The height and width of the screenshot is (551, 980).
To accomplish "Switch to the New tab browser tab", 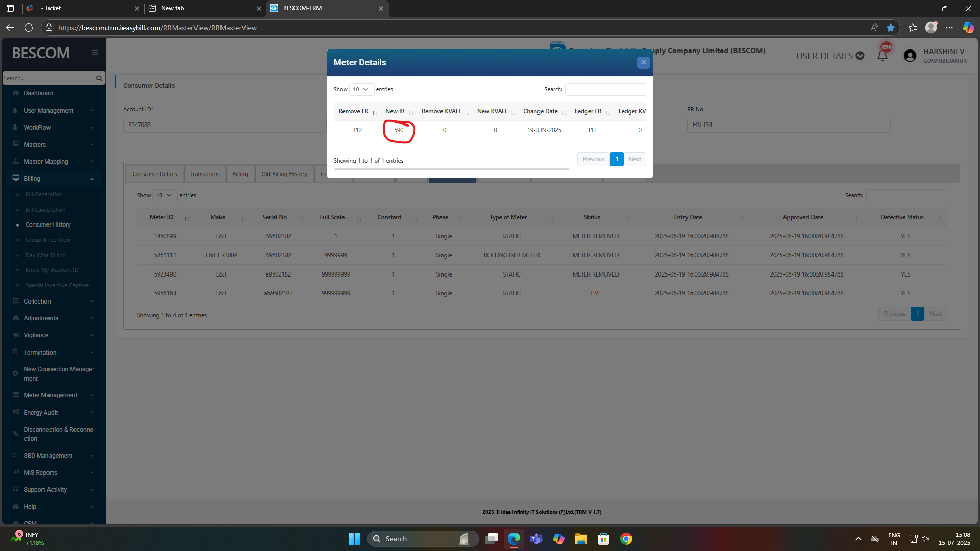I will click(x=204, y=8).
